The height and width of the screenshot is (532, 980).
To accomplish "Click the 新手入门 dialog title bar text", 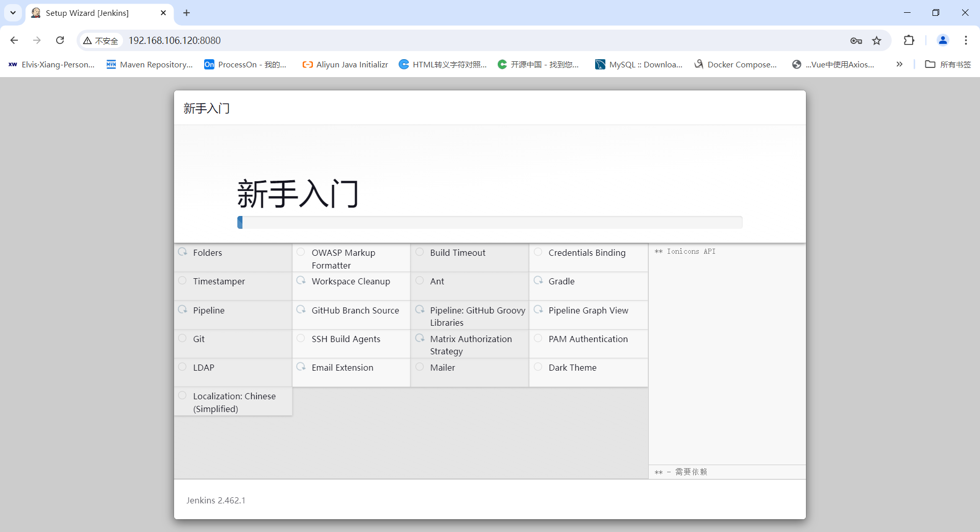I will pos(207,108).
